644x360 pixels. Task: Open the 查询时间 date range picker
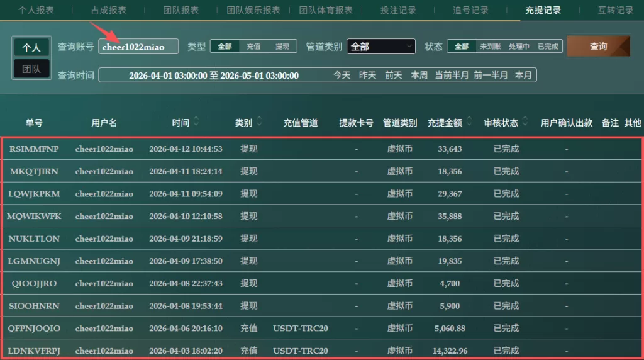(213, 76)
